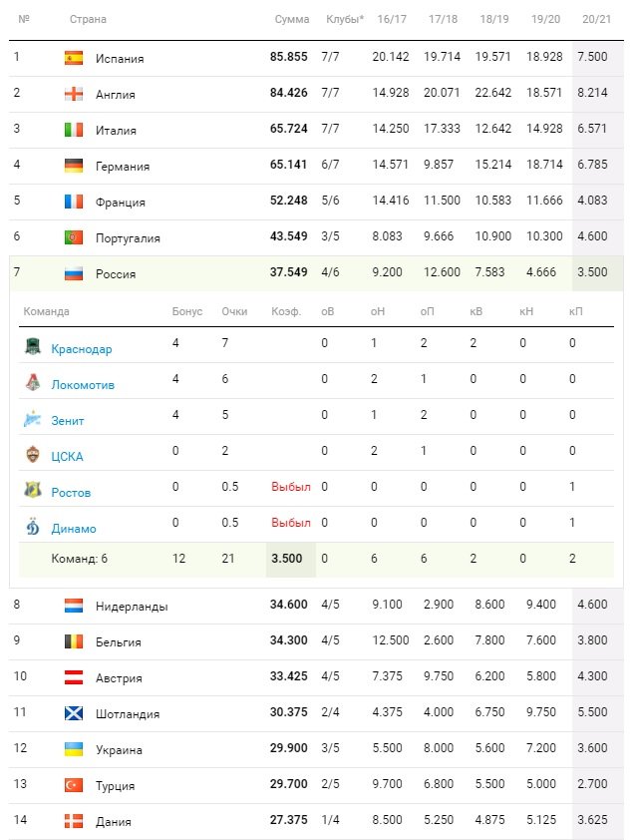This screenshot has width=633, height=840.
Task: Sort table by Сумма column header
Action: click(x=291, y=19)
